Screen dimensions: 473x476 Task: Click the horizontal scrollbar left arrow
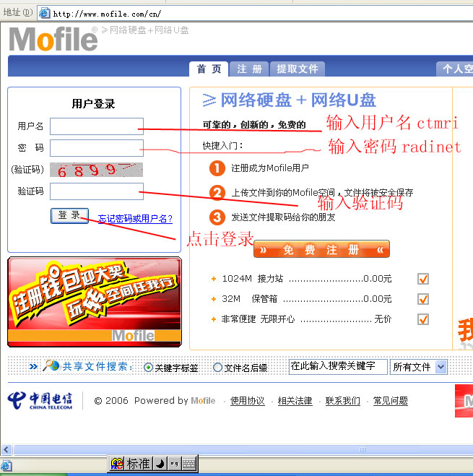pyautogui.click(x=6, y=449)
